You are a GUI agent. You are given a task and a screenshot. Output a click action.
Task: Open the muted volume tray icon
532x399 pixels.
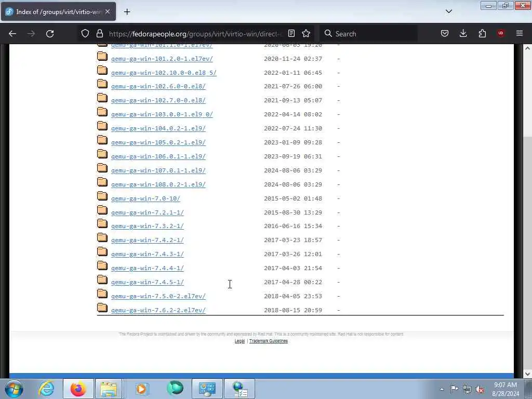click(480, 389)
